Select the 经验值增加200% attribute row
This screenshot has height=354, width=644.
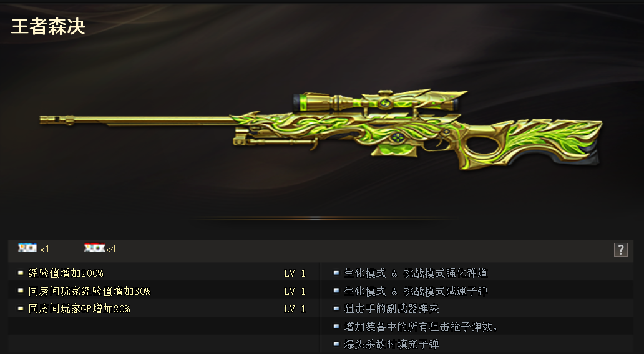point(164,273)
